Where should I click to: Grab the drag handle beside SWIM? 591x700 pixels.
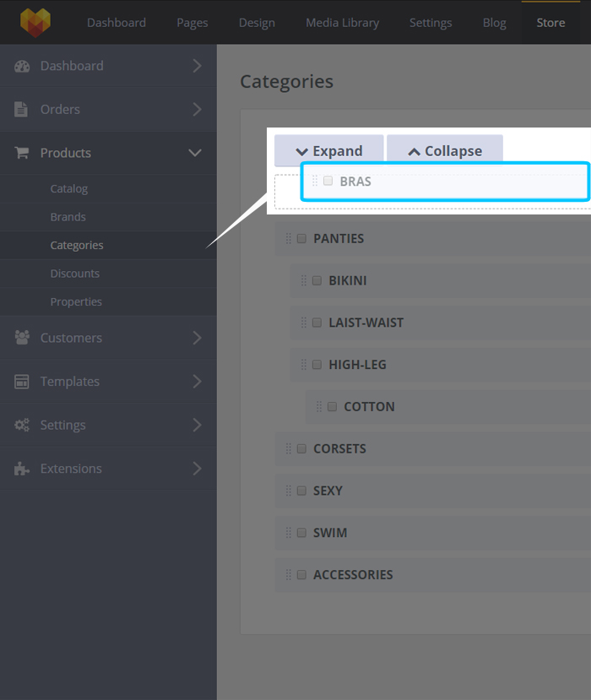289,533
